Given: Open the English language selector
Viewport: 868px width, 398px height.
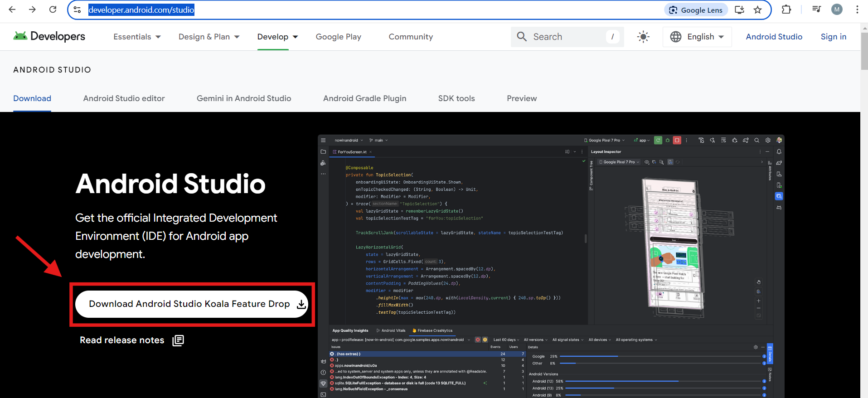Looking at the screenshot, I should click(697, 37).
